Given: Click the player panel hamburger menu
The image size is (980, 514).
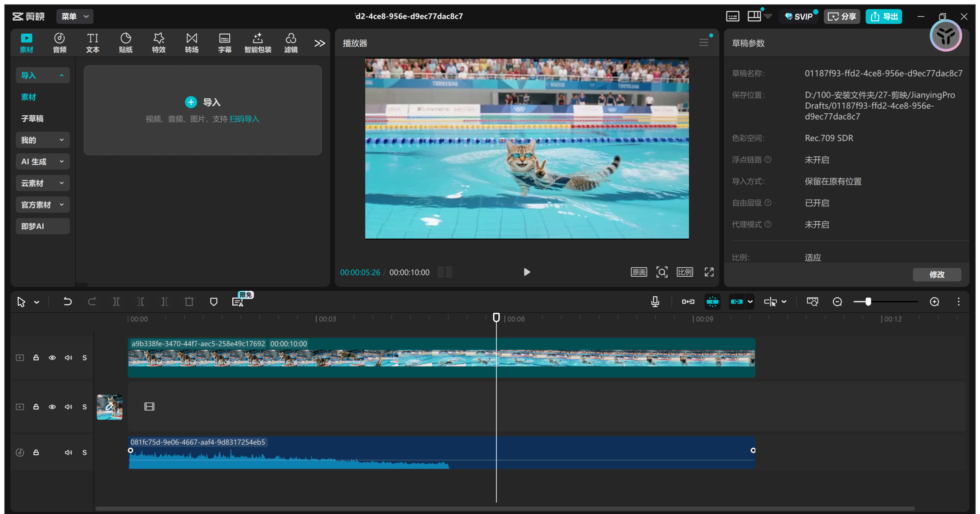Looking at the screenshot, I should pyautogui.click(x=704, y=42).
